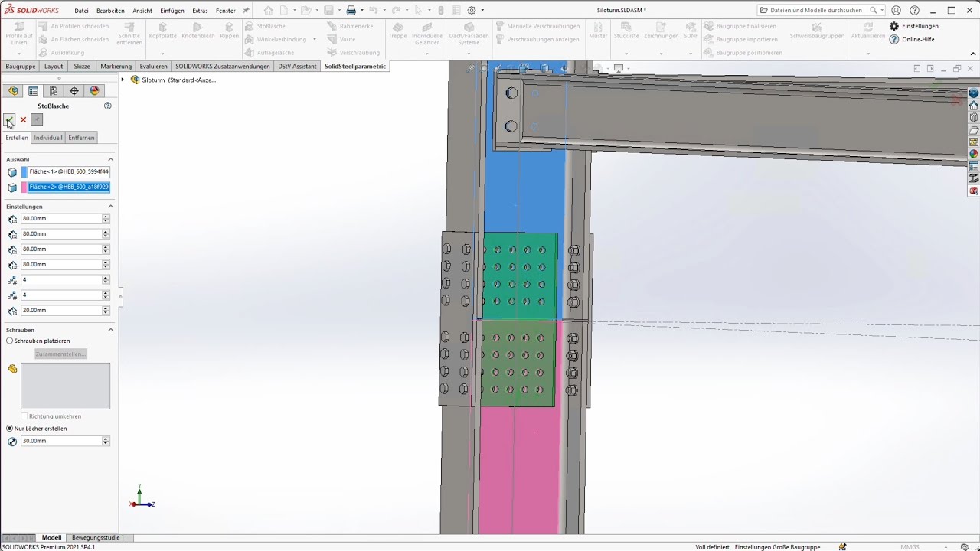Click Fläche<1> blue color swatch
Image resolution: width=980 pixels, height=551 pixels.
pyautogui.click(x=24, y=172)
